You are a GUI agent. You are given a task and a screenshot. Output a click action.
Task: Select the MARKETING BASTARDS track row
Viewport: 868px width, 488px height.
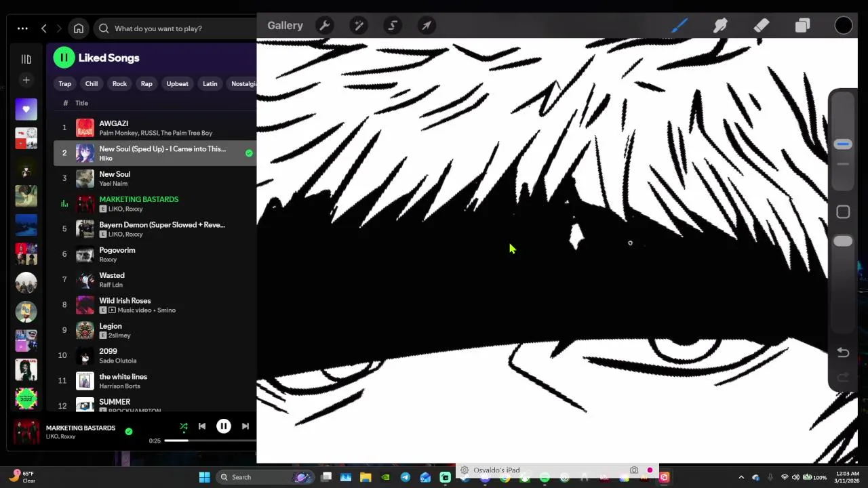(155, 203)
